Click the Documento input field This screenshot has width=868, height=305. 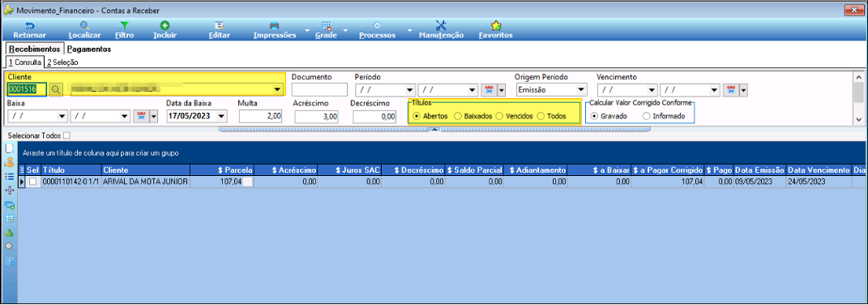(319, 89)
